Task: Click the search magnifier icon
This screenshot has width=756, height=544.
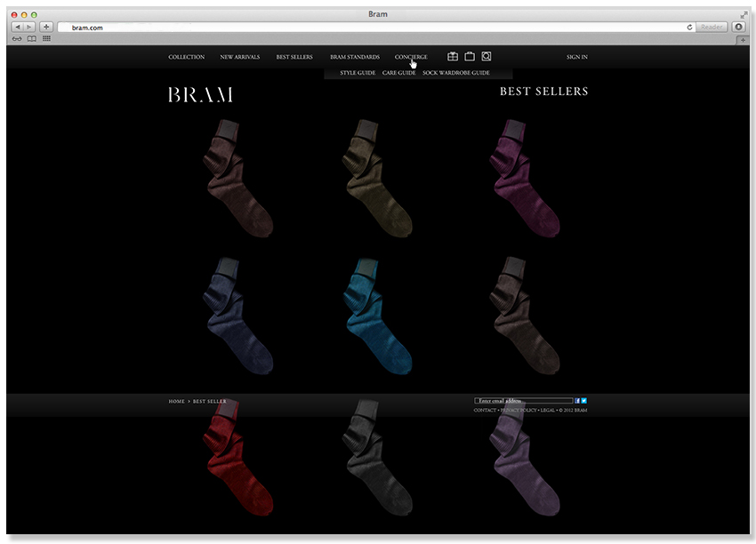Action: click(x=487, y=56)
